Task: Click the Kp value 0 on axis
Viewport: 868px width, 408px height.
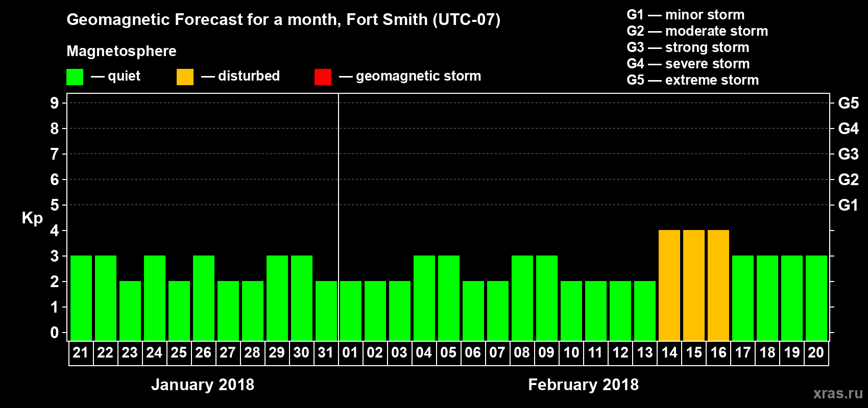Action: (x=54, y=333)
